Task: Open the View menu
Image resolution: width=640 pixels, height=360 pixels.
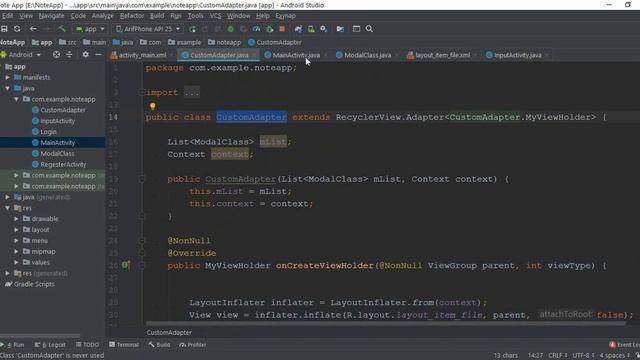Action: pos(26,16)
